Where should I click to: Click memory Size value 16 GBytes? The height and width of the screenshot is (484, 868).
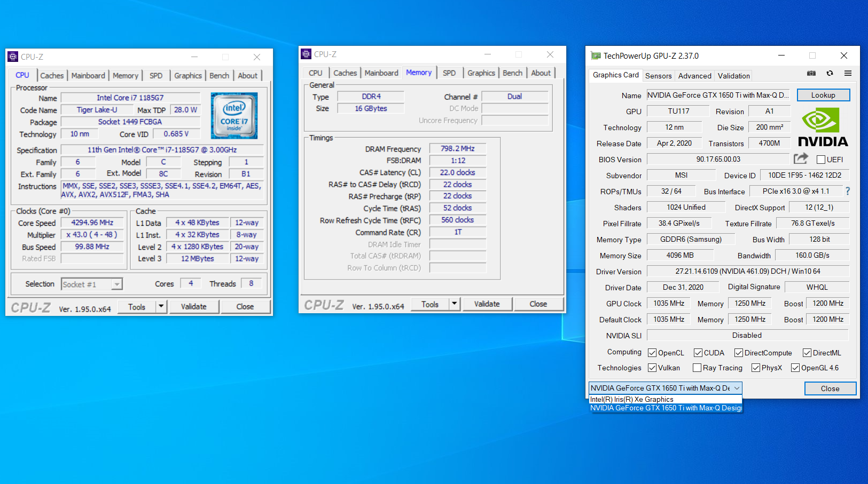point(371,108)
